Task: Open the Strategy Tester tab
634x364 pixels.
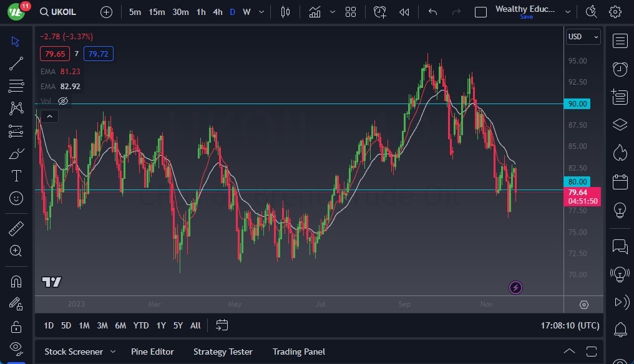Action: tap(223, 351)
